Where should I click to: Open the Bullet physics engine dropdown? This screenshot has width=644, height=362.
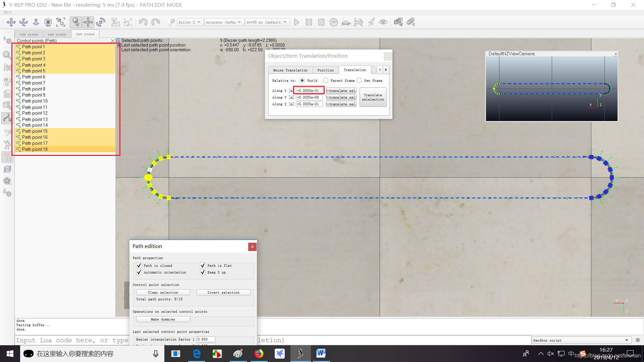click(190, 22)
